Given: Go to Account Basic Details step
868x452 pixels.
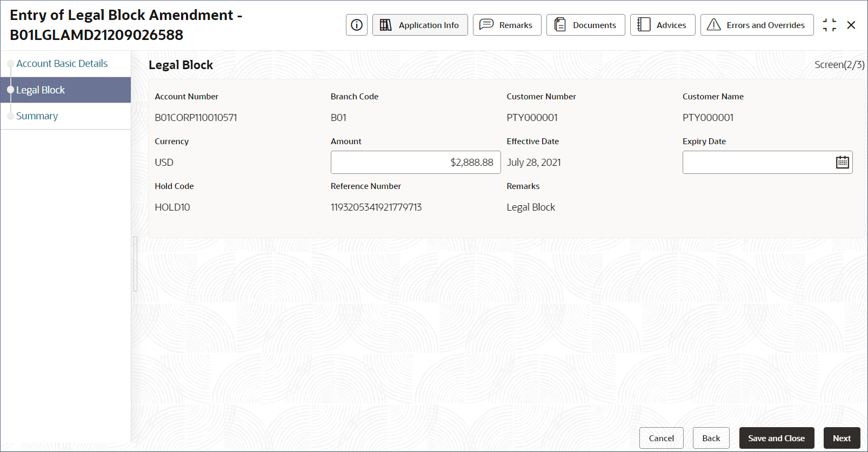Looking at the screenshot, I should [x=62, y=64].
